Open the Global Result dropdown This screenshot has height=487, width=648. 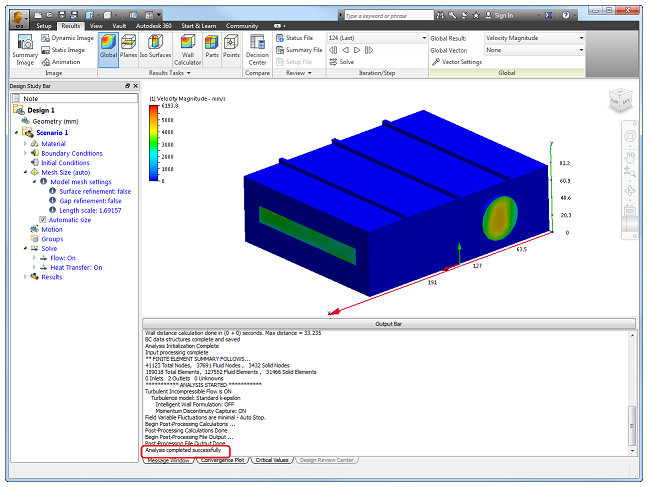pyautogui.click(x=534, y=38)
